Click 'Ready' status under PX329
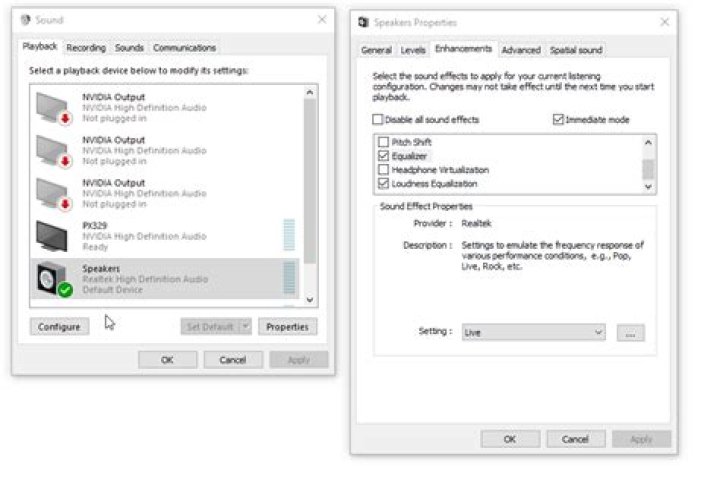720x504 pixels. pos(95,247)
